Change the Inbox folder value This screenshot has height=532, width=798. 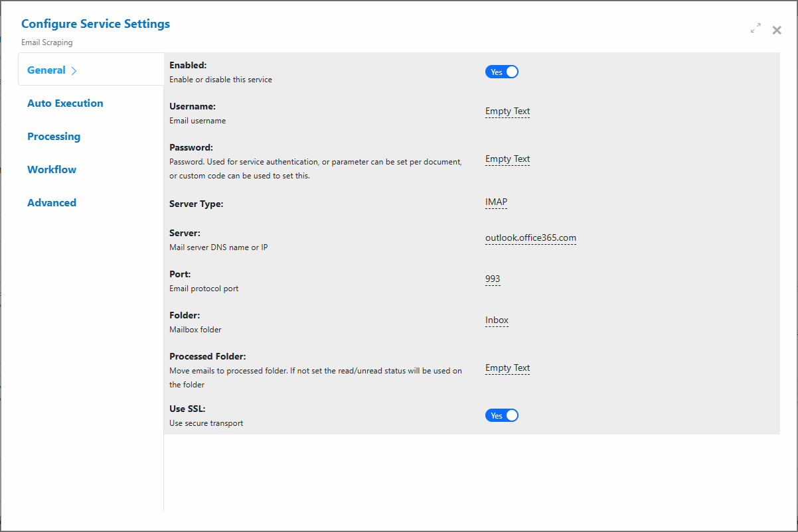(497, 320)
